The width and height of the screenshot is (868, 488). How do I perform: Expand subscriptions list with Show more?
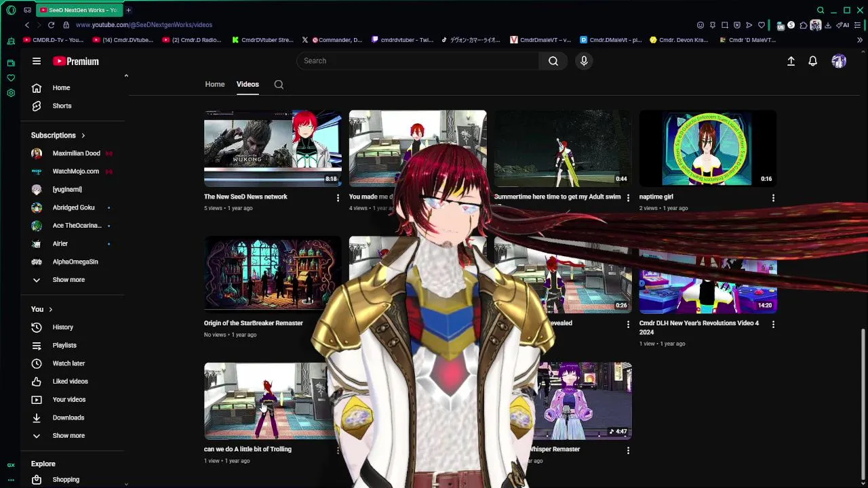pos(68,280)
